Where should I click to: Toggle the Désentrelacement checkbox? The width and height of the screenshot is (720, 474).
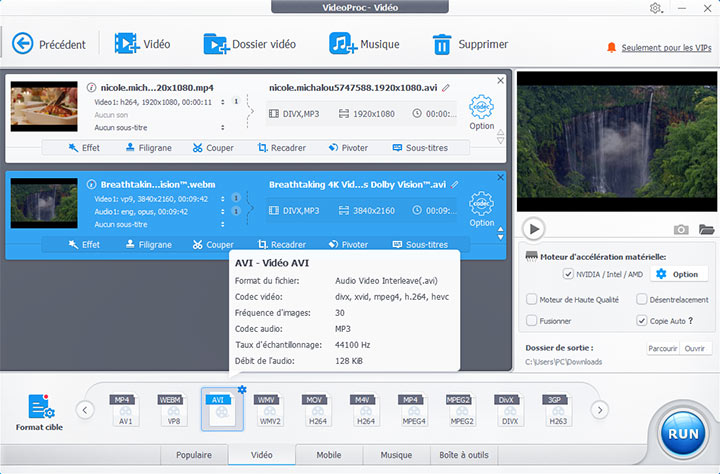point(641,299)
